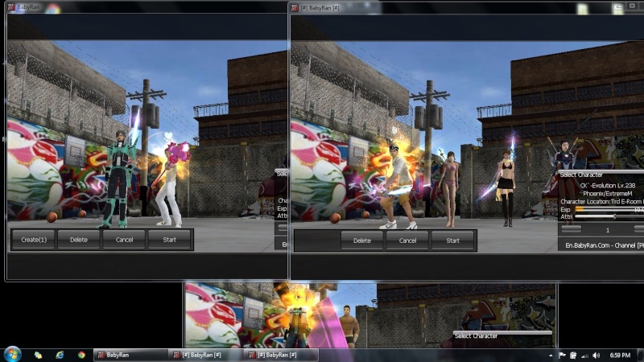The image size is (644, 362).
Task: Click the Attri bar in Select Character panel
Action: (x=609, y=216)
